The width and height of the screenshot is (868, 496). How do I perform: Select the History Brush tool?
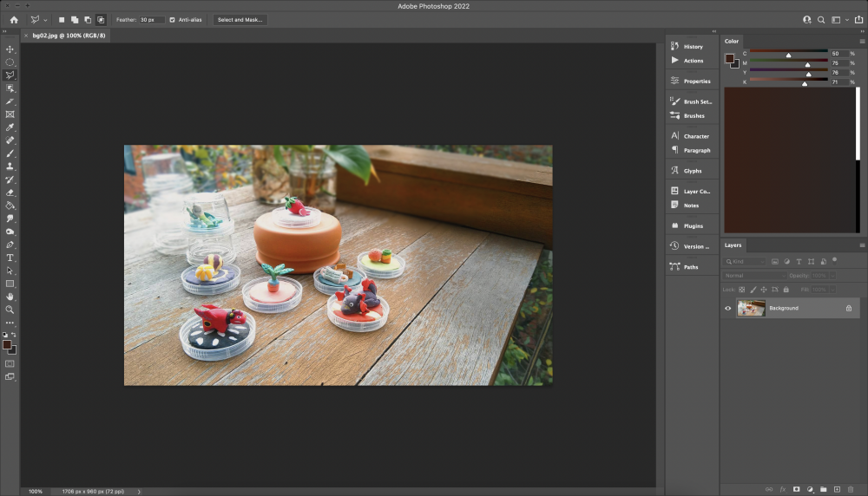10,179
